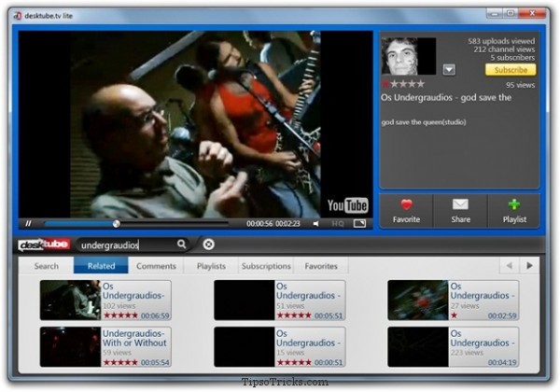Add video to favorites with heart icon
Image resolution: width=560 pixels, height=392 pixels.
406,211
